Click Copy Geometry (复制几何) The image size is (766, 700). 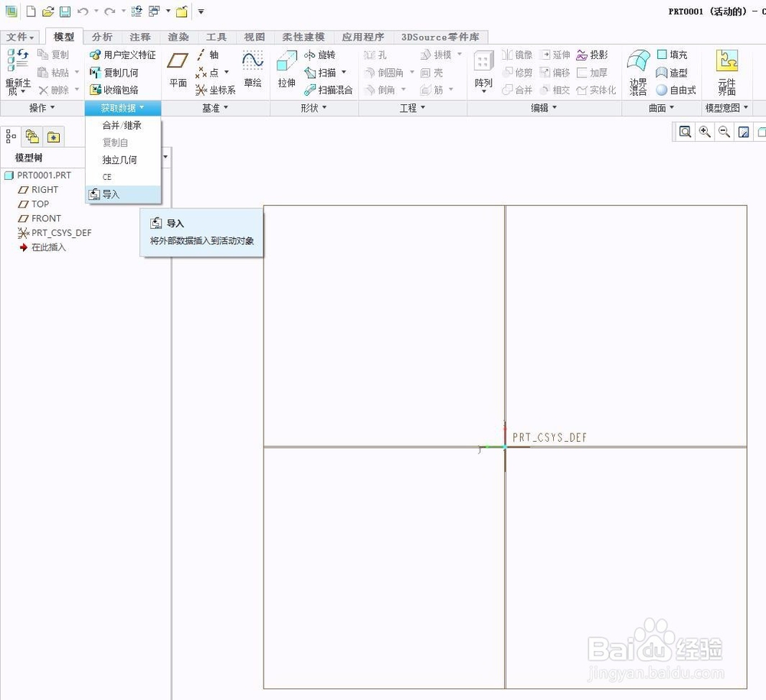[114, 73]
